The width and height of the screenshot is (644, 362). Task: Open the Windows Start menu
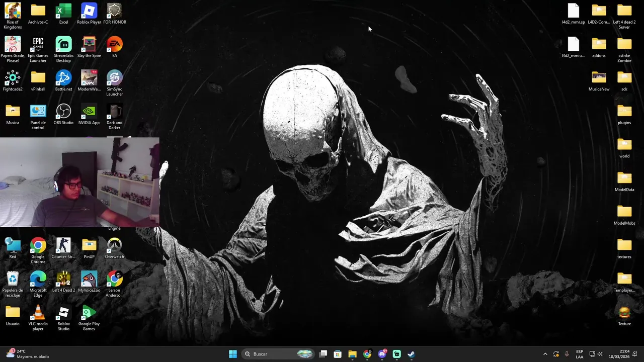point(233,354)
